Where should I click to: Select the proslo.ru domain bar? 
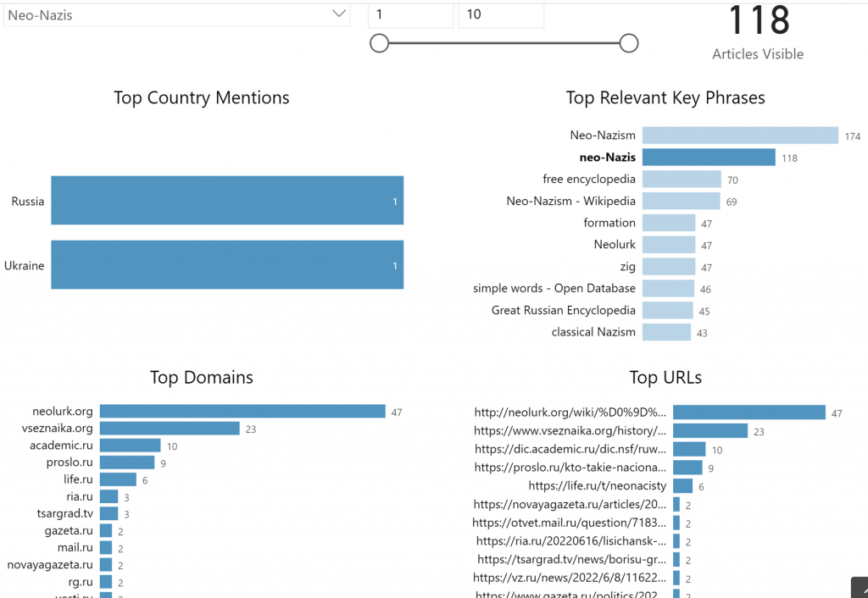point(127,462)
